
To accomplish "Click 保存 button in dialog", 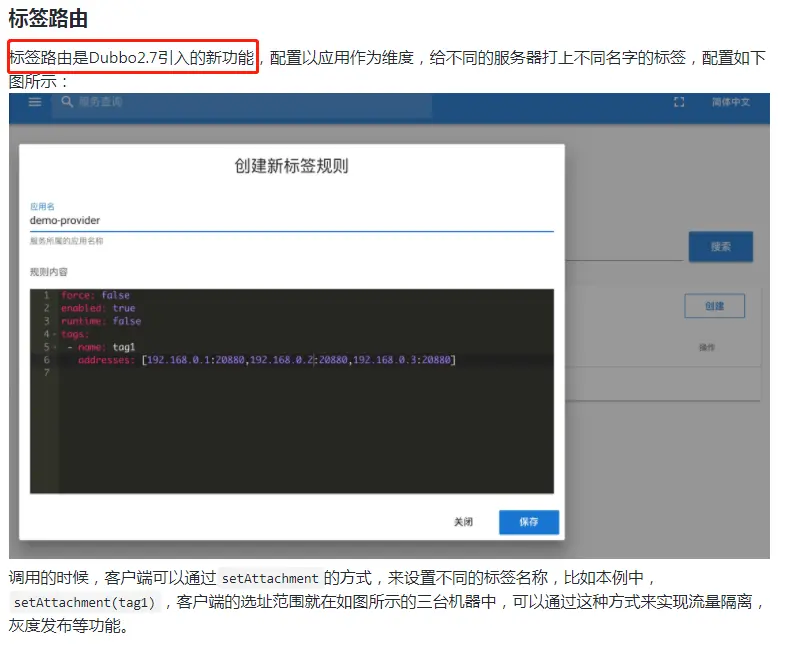I will click(x=529, y=522).
